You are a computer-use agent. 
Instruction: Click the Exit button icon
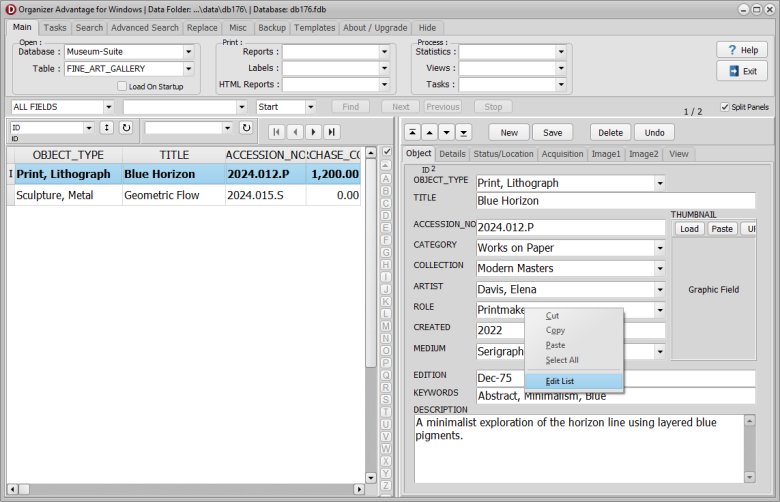click(x=735, y=71)
